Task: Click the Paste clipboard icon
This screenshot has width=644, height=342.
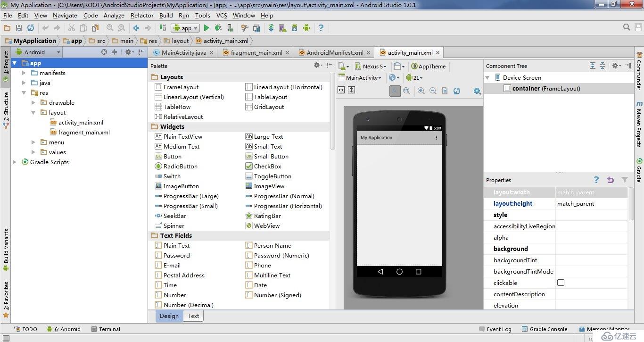Action: pos(96,28)
